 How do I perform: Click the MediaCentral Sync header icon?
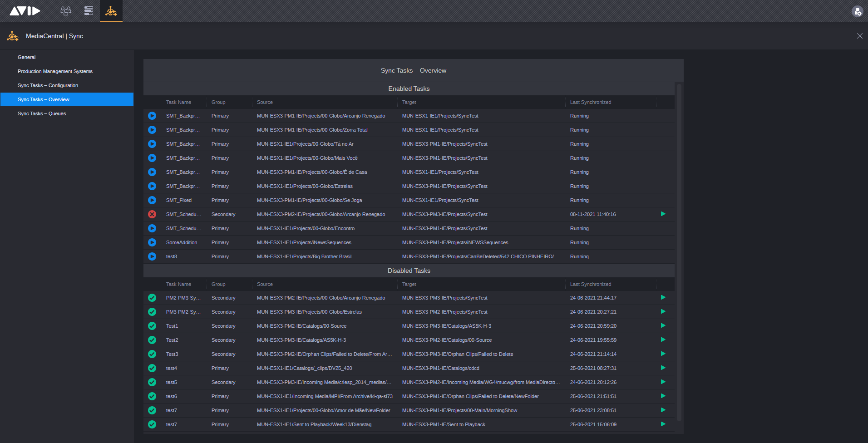point(13,36)
